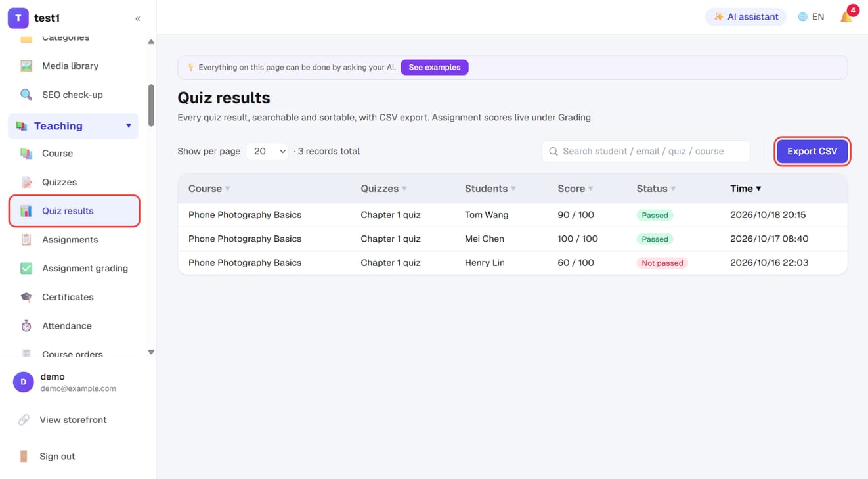The width and height of the screenshot is (868, 479).
Task: Go to SEO check-up page
Action: tap(73, 95)
